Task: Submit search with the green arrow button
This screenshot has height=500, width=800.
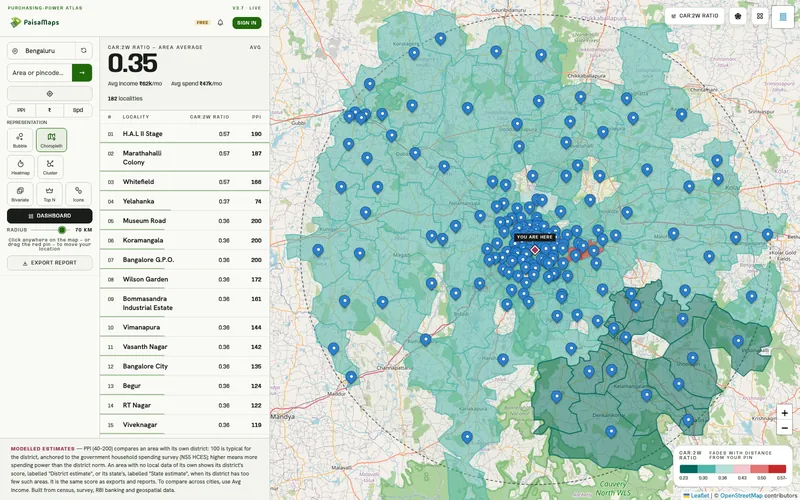Action: (x=82, y=73)
